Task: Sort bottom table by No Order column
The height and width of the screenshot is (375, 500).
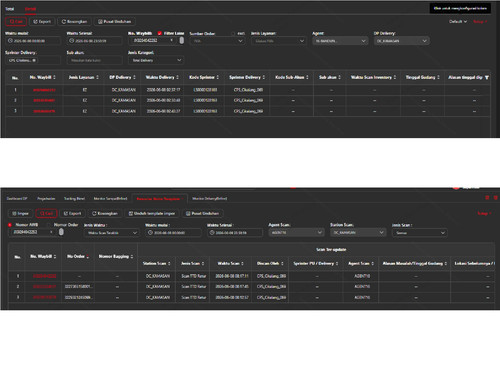Action: pos(88,256)
